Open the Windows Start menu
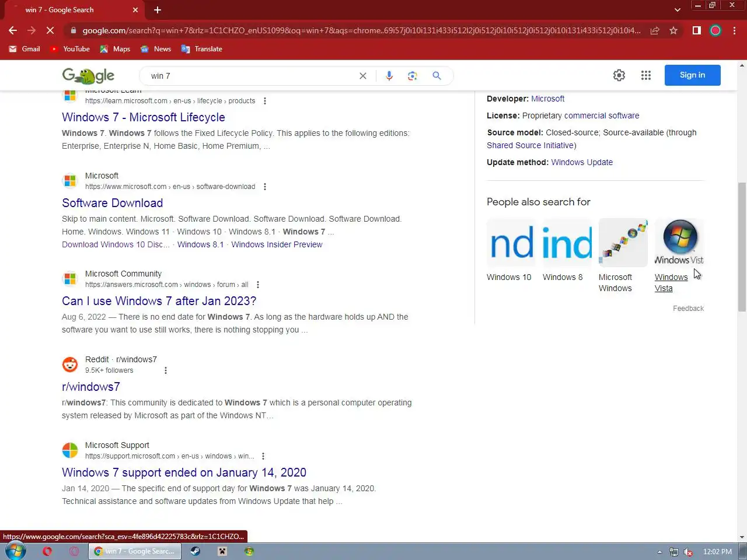 tap(15, 551)
